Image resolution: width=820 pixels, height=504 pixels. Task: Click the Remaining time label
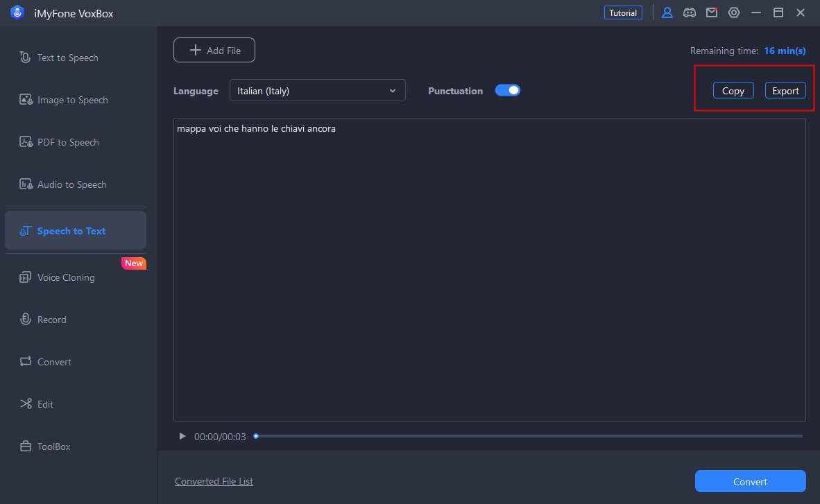point(724,51)
